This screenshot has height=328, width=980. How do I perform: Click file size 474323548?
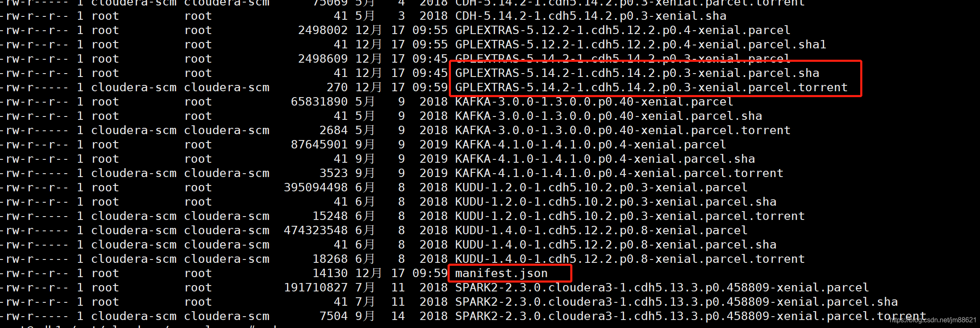coord(316,230)
